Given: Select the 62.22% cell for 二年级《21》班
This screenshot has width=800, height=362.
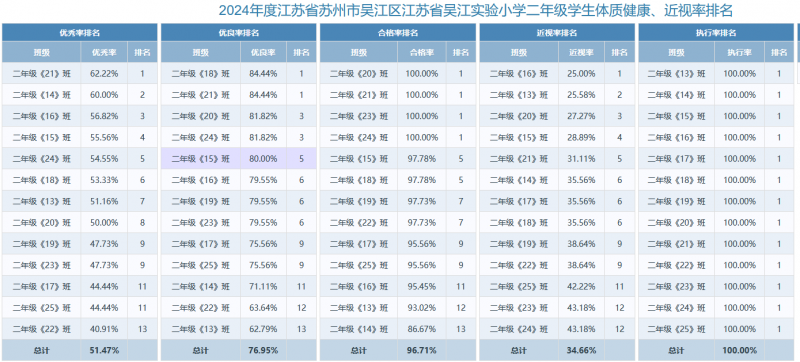Looking at the screenshot, I should point(104,73).
